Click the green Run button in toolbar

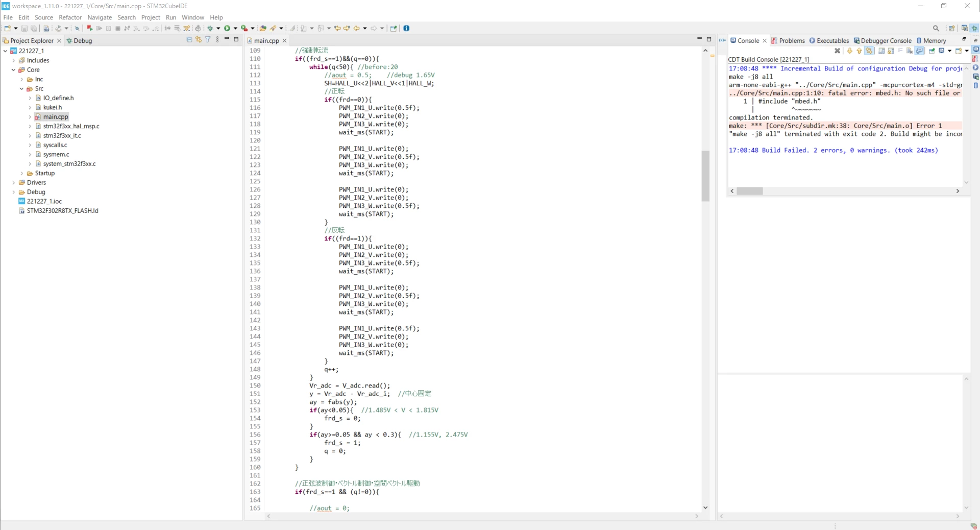coord(227,28)
